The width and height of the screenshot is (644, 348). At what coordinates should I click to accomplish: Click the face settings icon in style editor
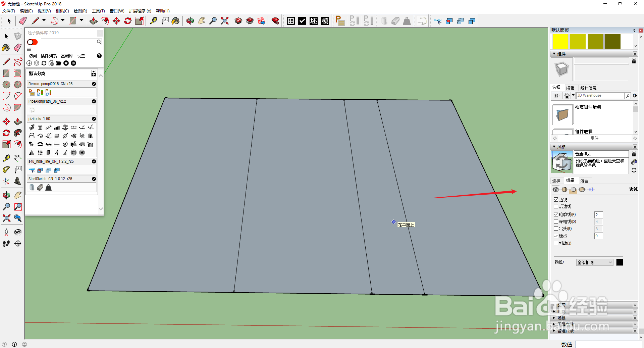click(565, 190)
